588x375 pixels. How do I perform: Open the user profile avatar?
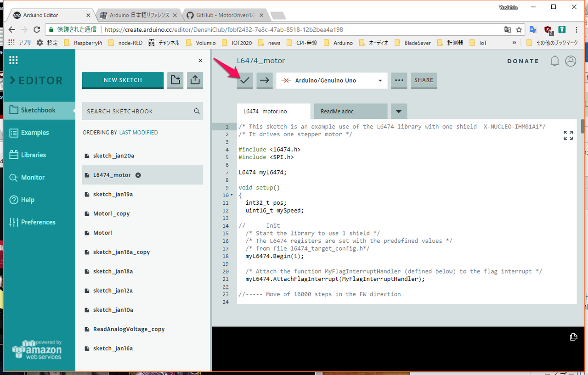click(571, 61)
